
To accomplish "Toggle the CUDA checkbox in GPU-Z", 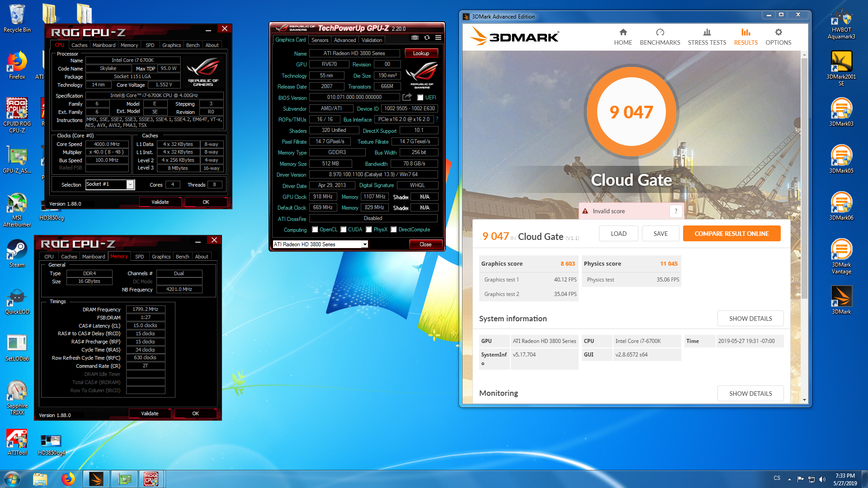I will (344, 230).
